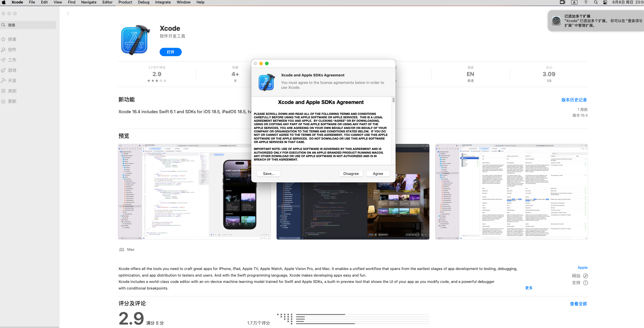Click the 打开 button to launch Xcode

coord(170,52)
